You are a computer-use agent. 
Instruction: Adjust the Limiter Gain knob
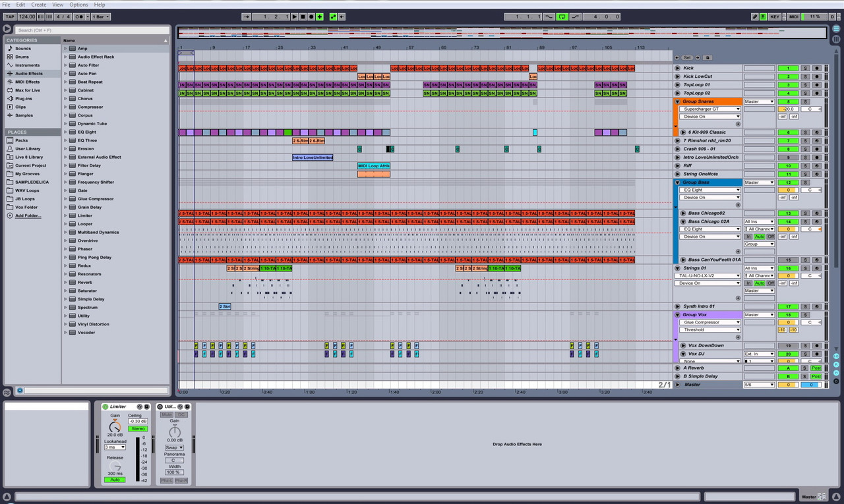115,426
